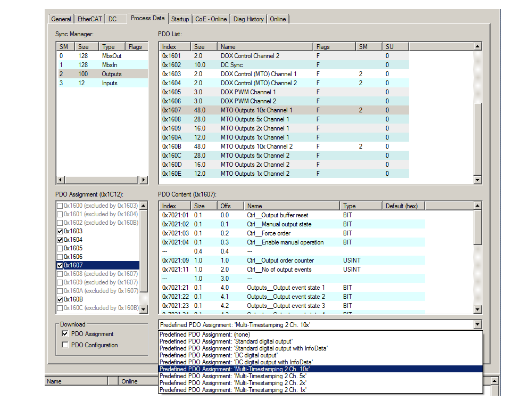532x400 pixels.
Task: Select Sync Manager row 0 MbxOut
Action: coord(103,56)
